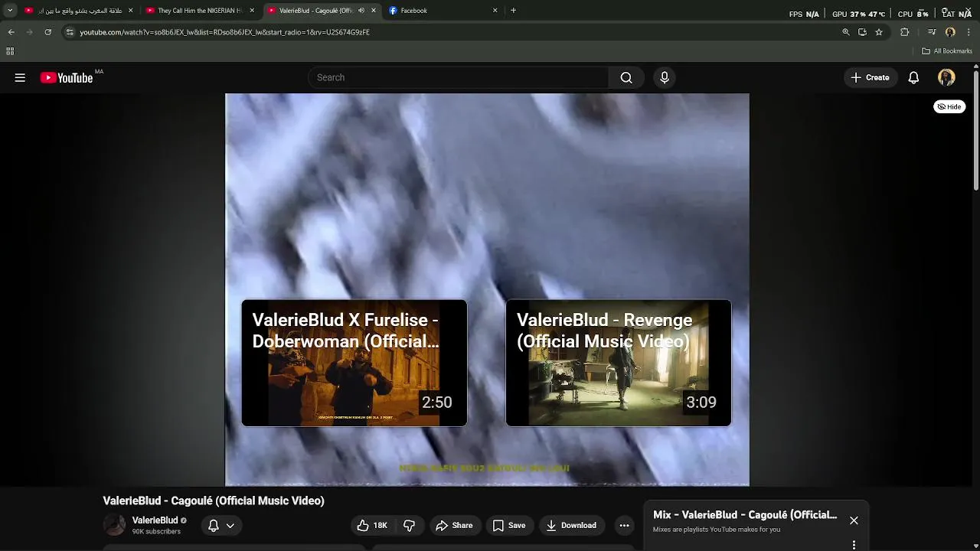Viewport: 980px width, 551px height.
Task: Play the Doberwoman end-screen video card
Action: pos(354,363)
